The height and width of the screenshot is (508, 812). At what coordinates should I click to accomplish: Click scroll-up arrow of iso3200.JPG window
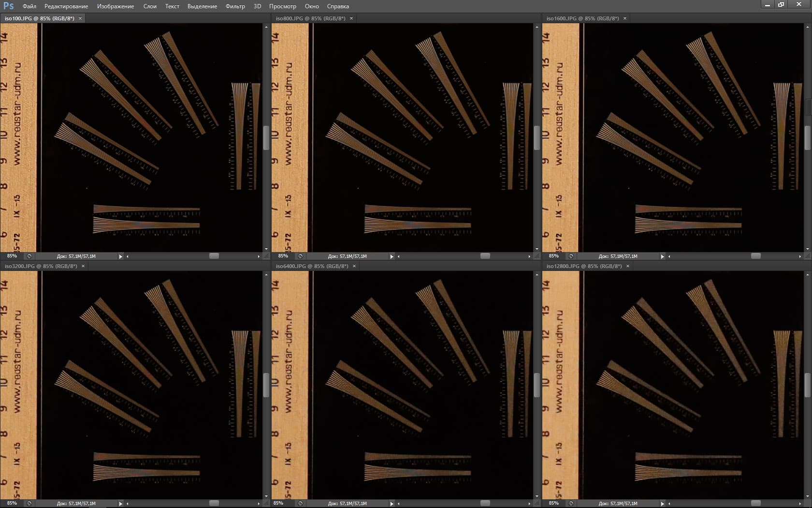(266, 274)
